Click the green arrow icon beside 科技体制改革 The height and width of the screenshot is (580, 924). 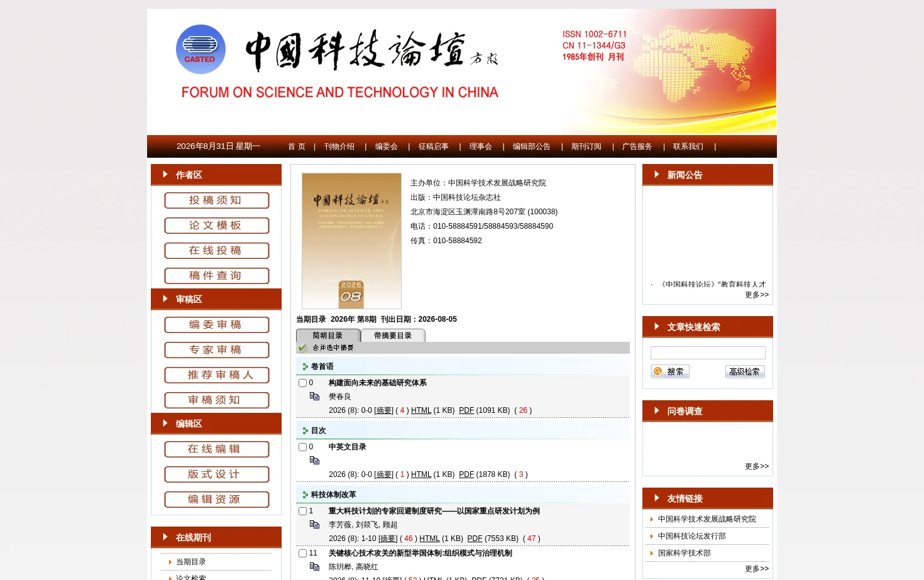click(x=305, y=495)
